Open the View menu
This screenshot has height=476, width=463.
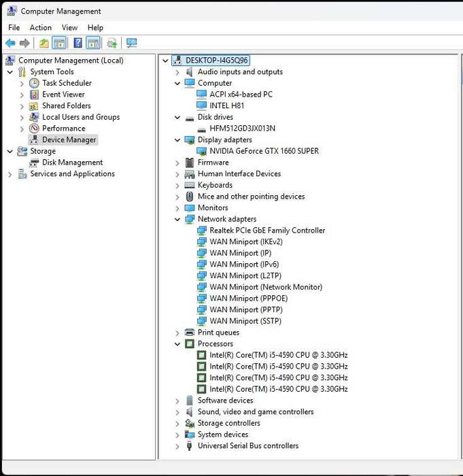point(69,28)
